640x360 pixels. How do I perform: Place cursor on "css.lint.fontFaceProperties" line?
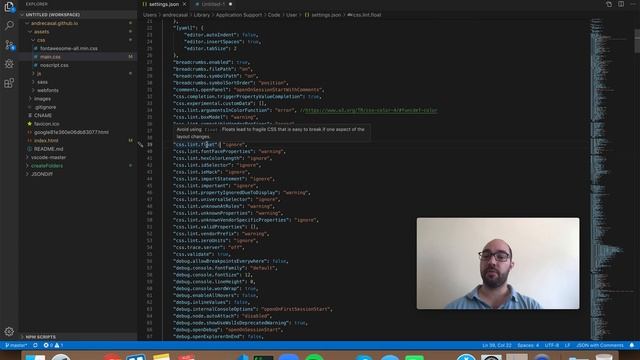click(x=229, y=151)
